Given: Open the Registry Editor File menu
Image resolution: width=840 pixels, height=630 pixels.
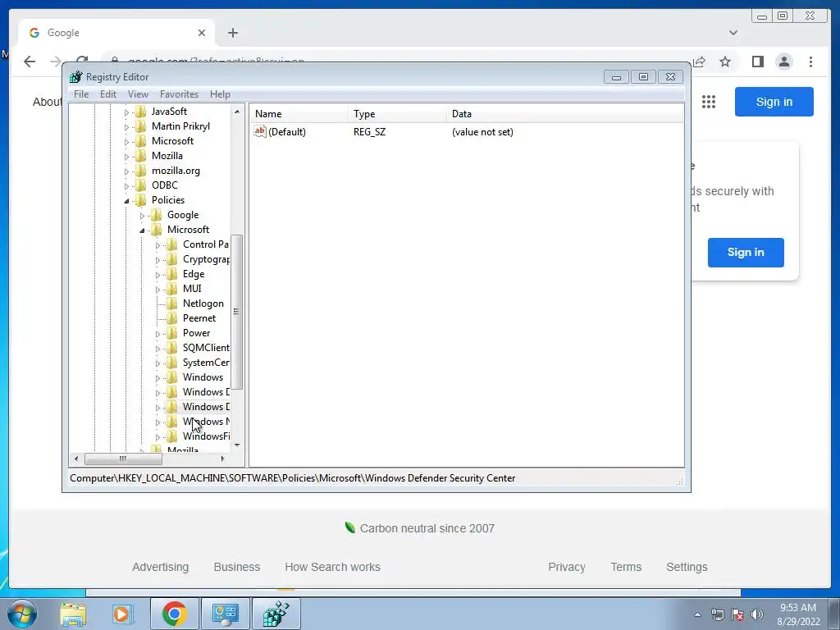Looking at the screenshot, I should (x=81, y=94).
